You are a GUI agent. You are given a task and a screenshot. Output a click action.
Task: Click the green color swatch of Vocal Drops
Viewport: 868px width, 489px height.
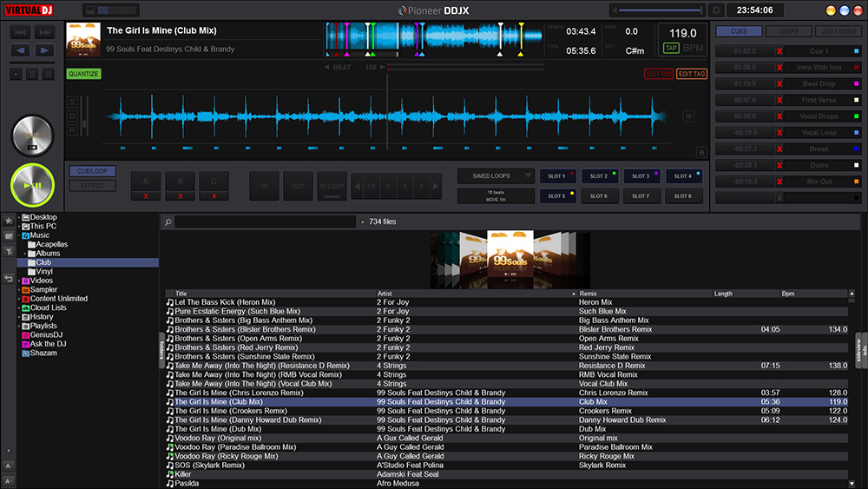coord(857,116)
